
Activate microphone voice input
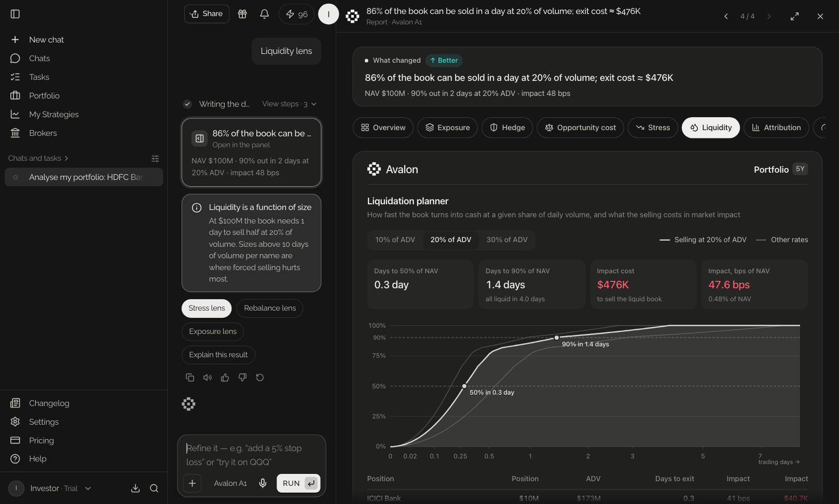(x=263, y=483)
